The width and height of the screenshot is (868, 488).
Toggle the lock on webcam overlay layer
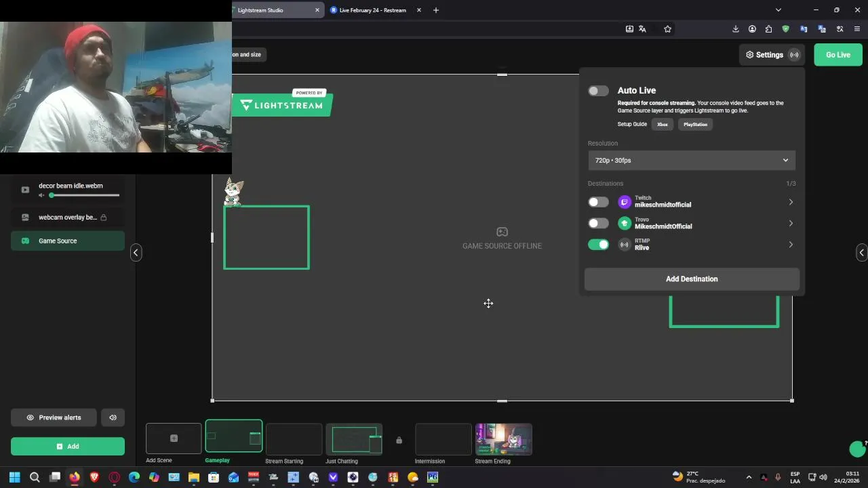coord(104,218)
